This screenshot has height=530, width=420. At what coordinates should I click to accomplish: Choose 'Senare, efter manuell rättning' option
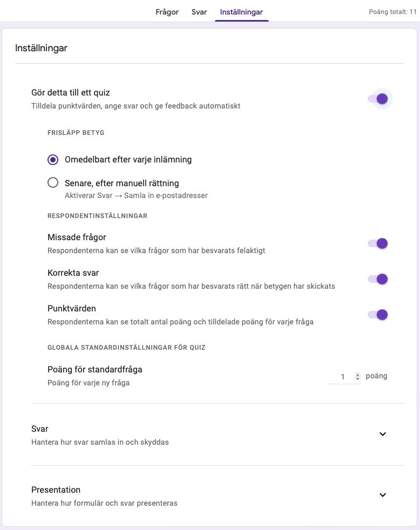coord(53,183)
